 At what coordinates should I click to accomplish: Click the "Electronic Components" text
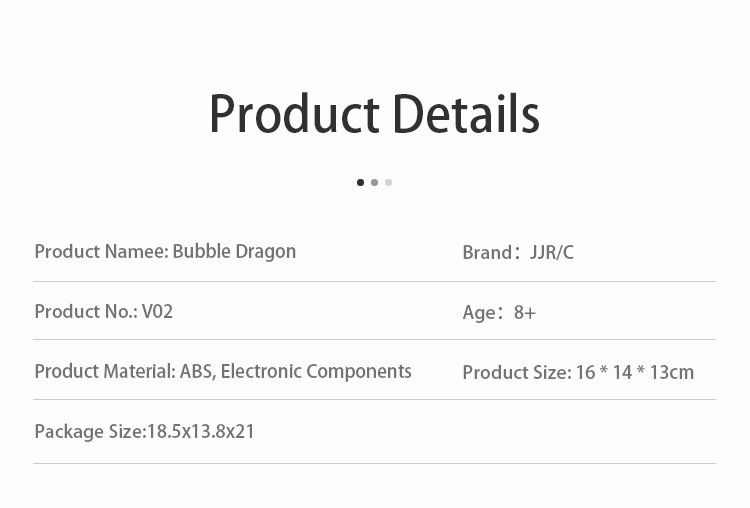tap(316, 371)
